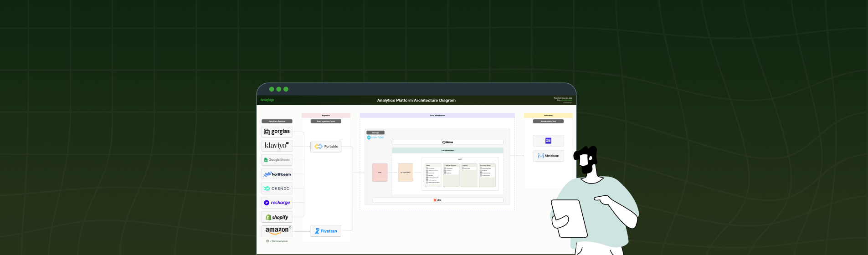Click the Customer Support mart group
The width and height of the screenshot is (868, 255).
tap(451, 175)
